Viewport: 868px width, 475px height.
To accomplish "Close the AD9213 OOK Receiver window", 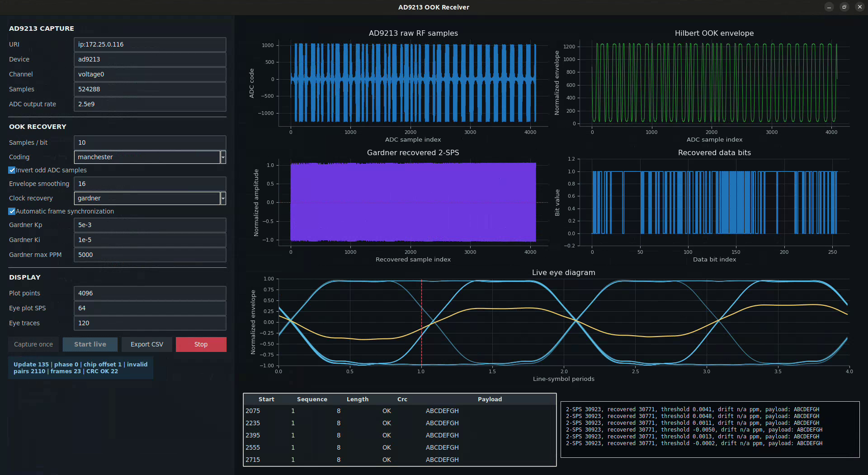I will pyautogui.click(x=859, y=7).
